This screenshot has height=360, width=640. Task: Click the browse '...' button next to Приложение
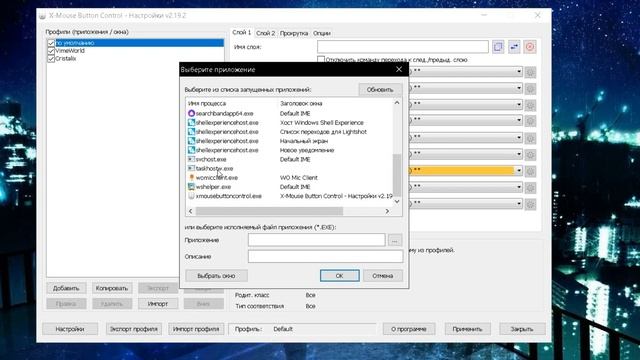pyautogui.click(x=395, y=240)
